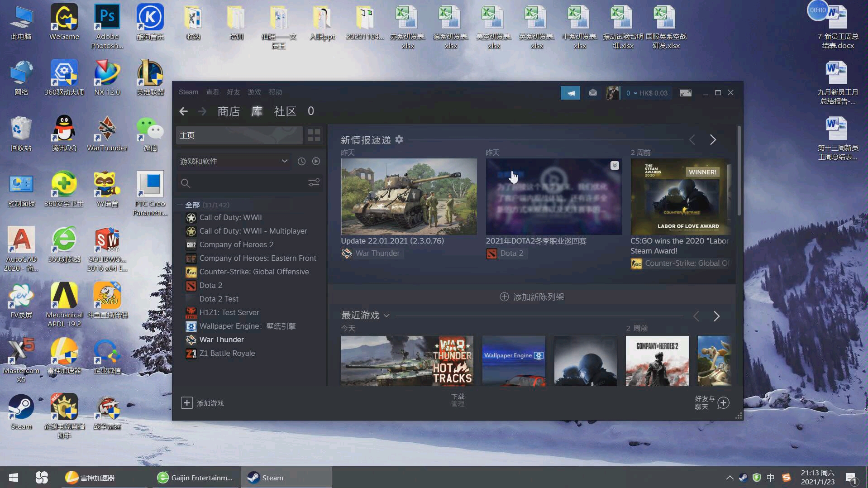Open the Windows Start button
Image resolution: width=868 pixels, height=488 pixels.
pyautogui.click(x=14, y=478)
